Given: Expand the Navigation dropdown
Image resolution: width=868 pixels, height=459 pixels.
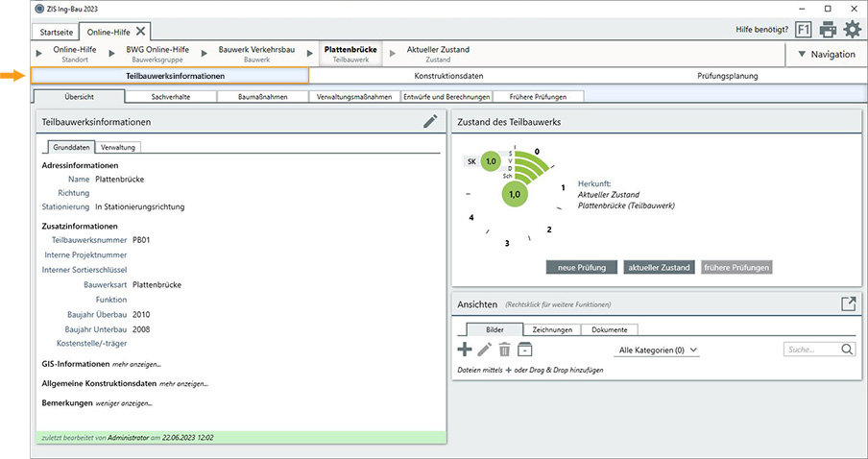Looking at the screenshot, I should tap(826, 54).
